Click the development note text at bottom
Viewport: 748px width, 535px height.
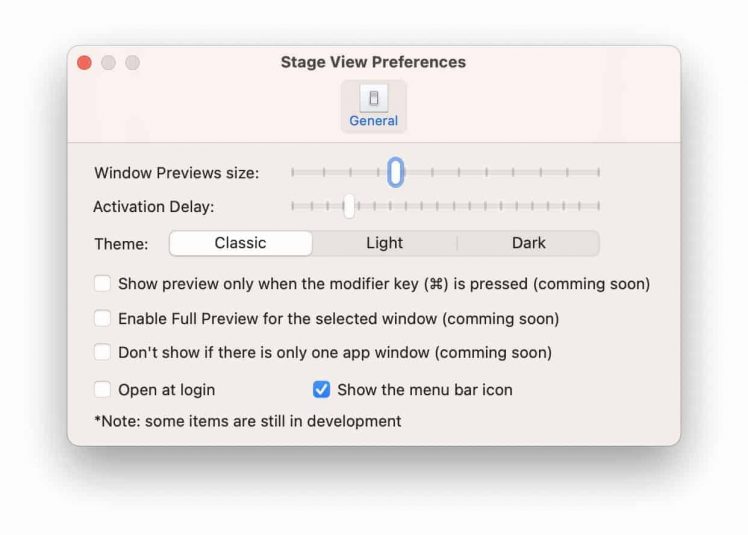(248, 421)
